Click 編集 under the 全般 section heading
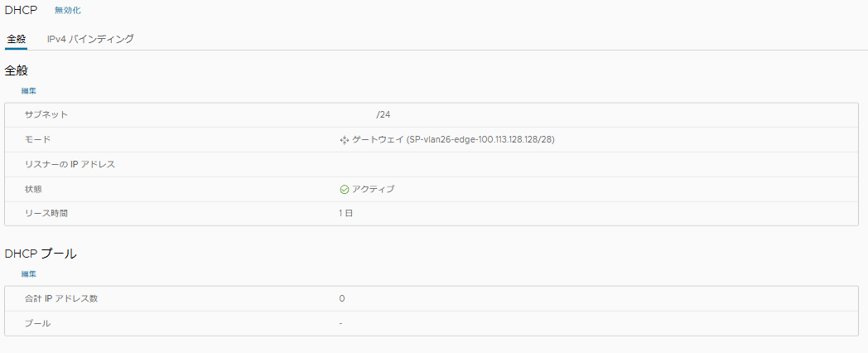The image size is (868, 353). pos(29,90)
